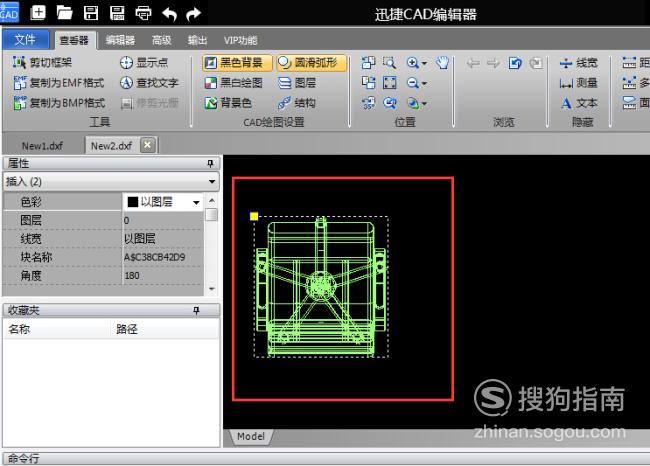Click the New file icon in title bar
The height and width of the screenshot is (466, 650).
pos(38,13)
